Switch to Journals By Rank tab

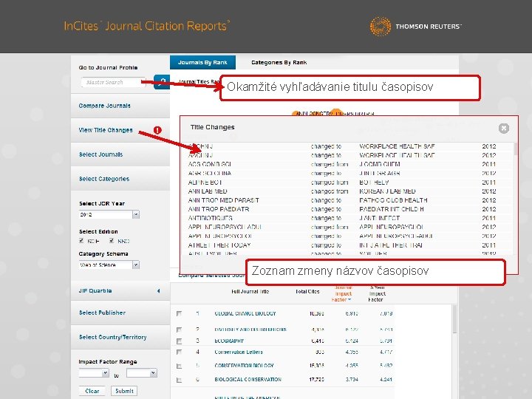[x=202, y=62]
